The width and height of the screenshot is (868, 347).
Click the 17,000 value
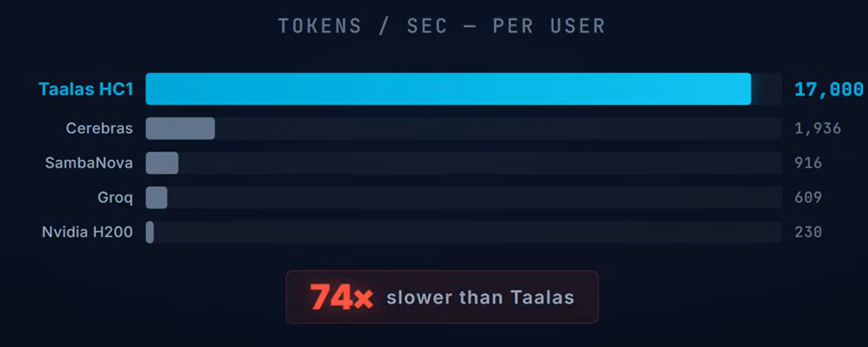point(828,90)
